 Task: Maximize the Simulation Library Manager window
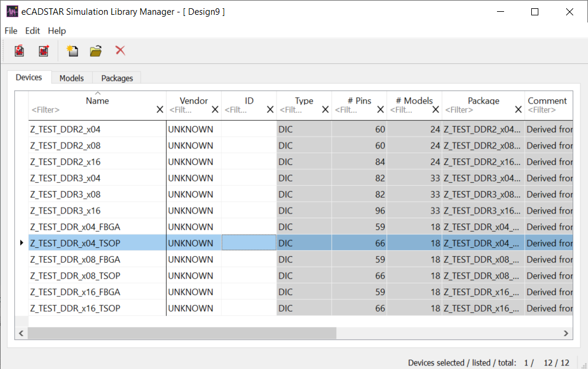click(x=535, y=12)
